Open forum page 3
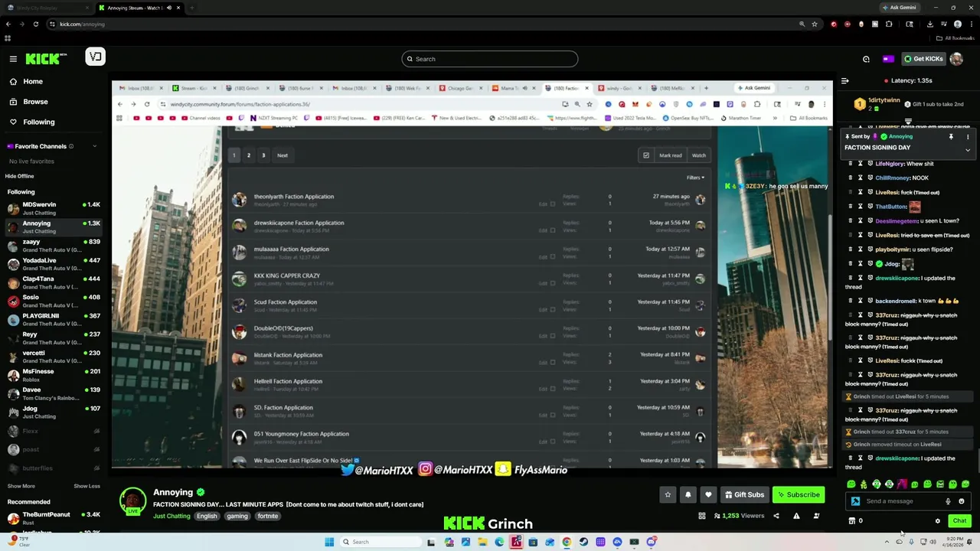Image resolution: width=980 pixels, height=551 pixels. tap(263, 155)
